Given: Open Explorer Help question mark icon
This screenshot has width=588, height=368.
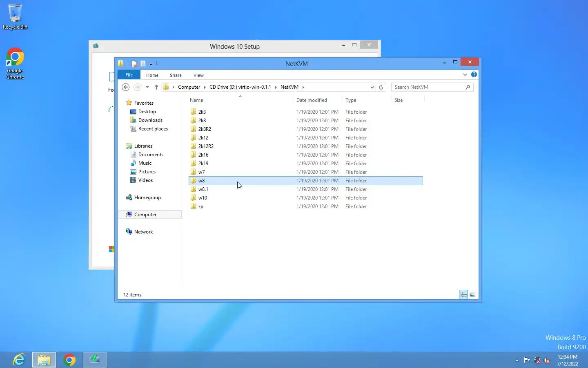Looking at the screenshot, I should (x=474, y=74).
